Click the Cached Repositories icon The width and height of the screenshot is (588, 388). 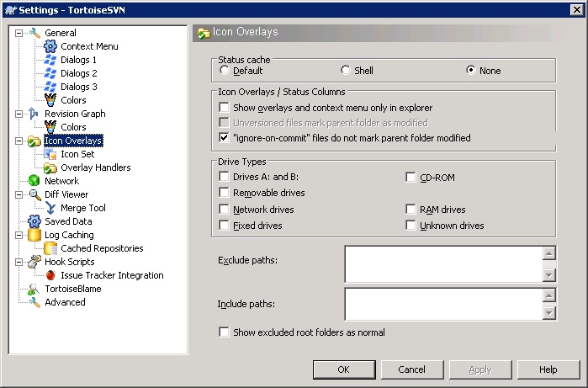tap(50, 248)
